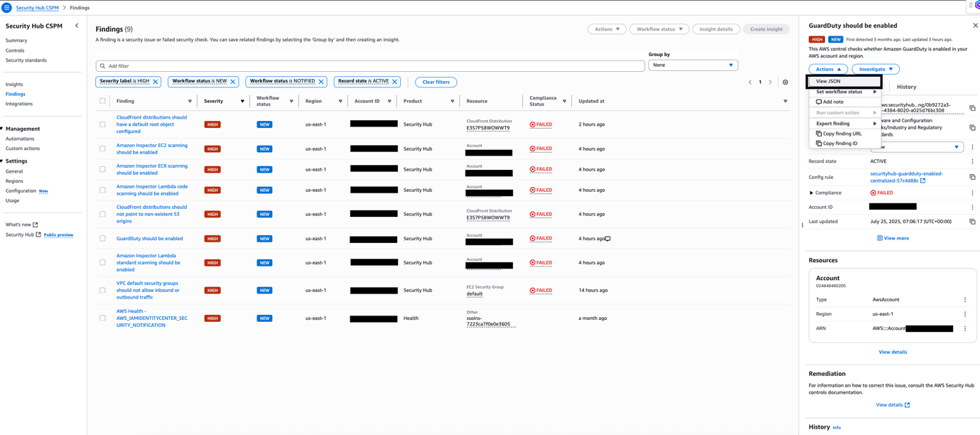Click the Add filter search field

click(x=370, y=66)
